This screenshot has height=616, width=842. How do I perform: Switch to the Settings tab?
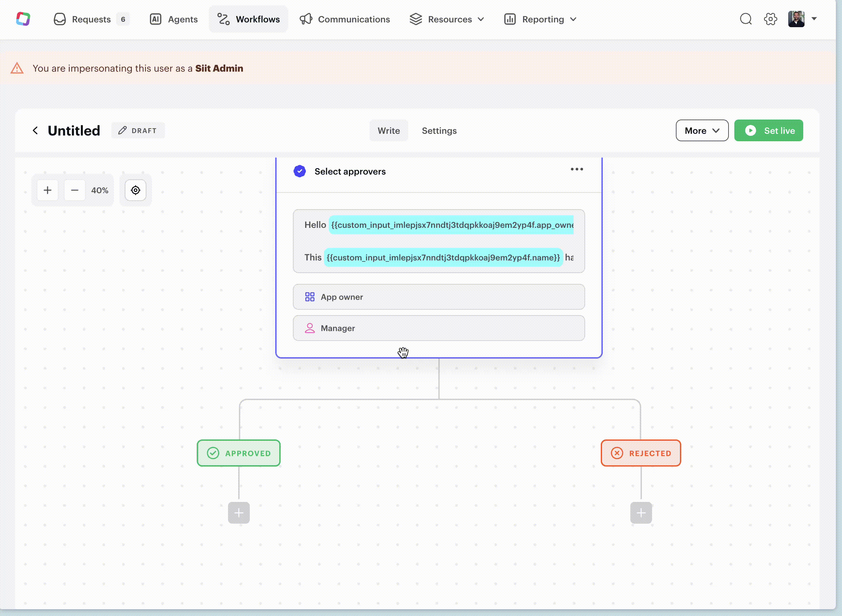pos(439,131)
